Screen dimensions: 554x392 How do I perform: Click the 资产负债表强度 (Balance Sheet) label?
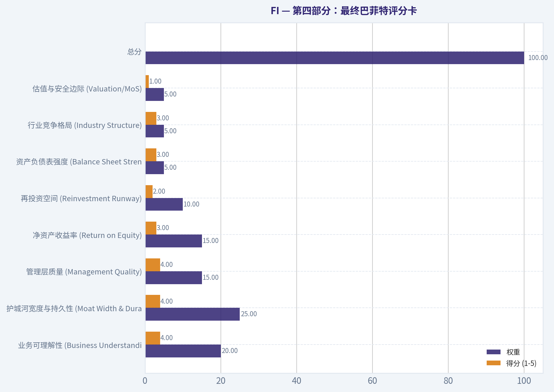[79, 162]
